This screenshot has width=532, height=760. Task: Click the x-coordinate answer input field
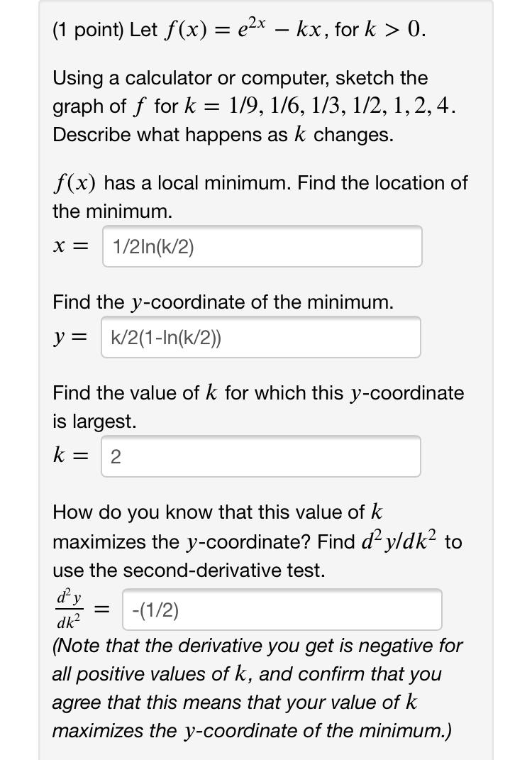click(x=262, y=246)
